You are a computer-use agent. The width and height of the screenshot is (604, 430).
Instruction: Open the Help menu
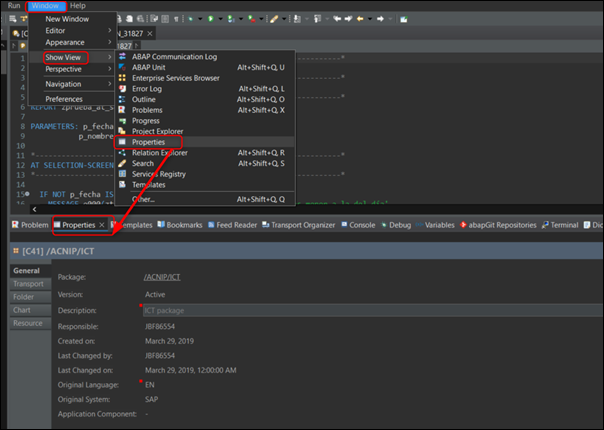(78, 6)
